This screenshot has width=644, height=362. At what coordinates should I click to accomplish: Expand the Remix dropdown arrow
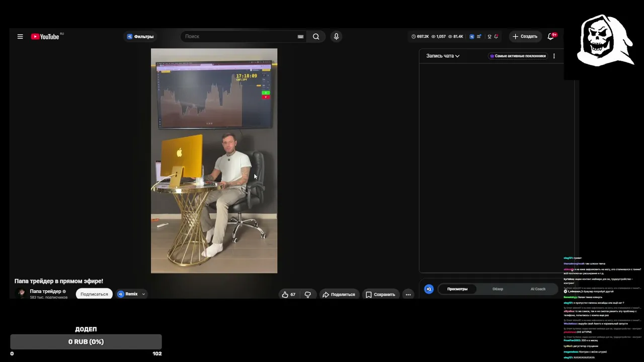click(143, 294)
